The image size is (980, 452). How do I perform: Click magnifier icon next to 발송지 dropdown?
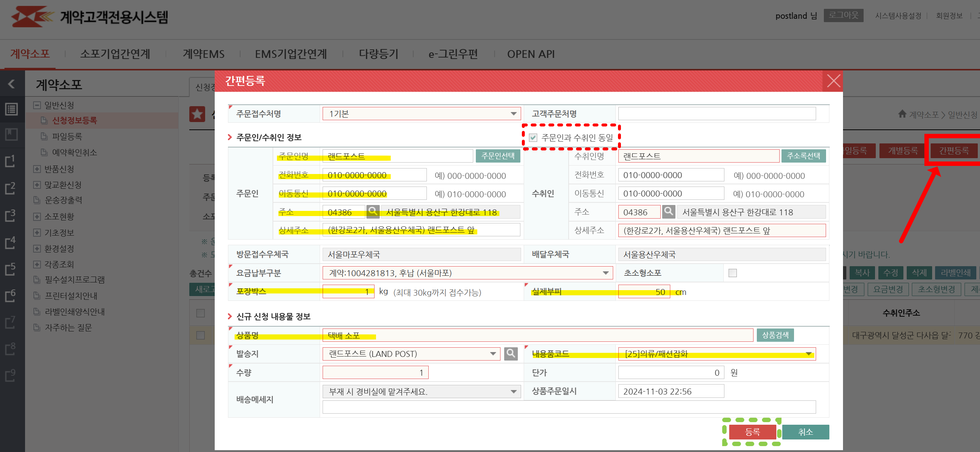pyautogui.click(x=510, y=354)
